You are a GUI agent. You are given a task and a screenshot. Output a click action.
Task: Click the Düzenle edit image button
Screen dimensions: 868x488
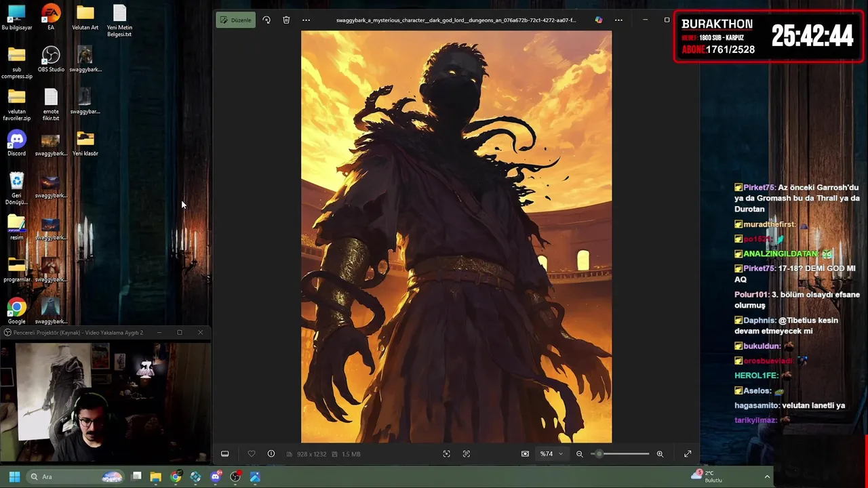[x=235, y=20]
